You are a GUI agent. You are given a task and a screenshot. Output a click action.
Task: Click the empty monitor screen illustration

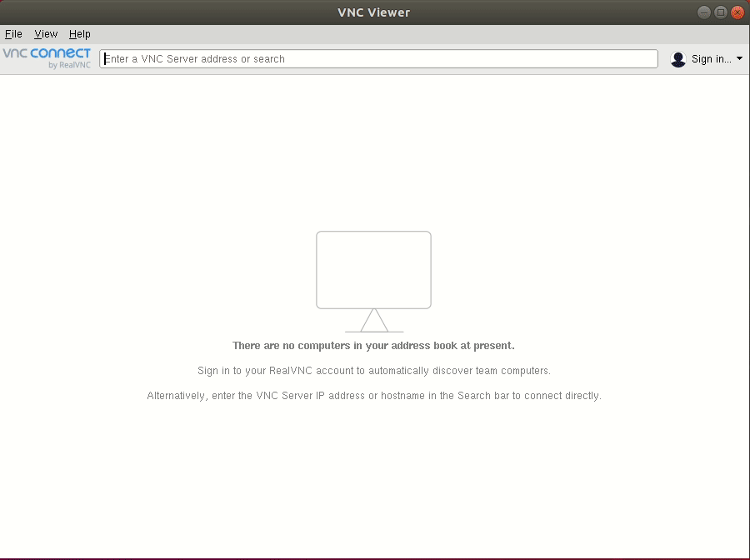[x=373, y=269]
